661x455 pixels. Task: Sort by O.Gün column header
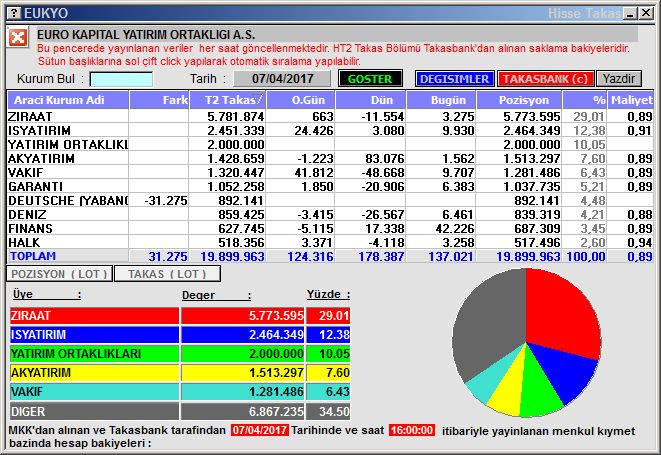coord(301,100)
